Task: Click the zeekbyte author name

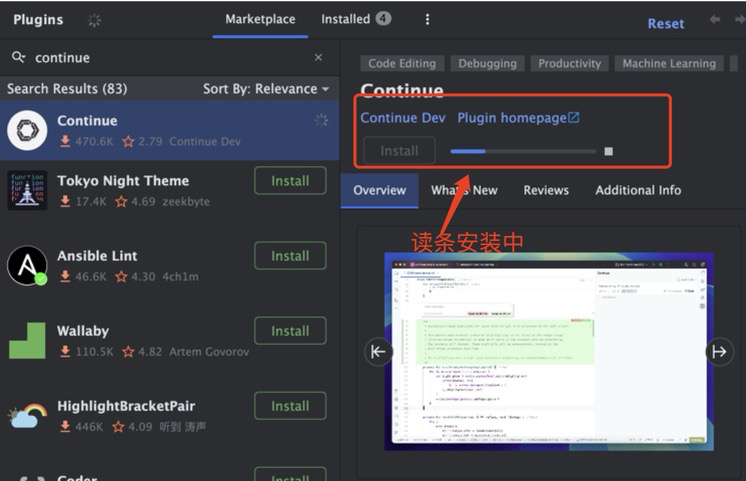Action: pyautogui.click(x=186, y=202)
